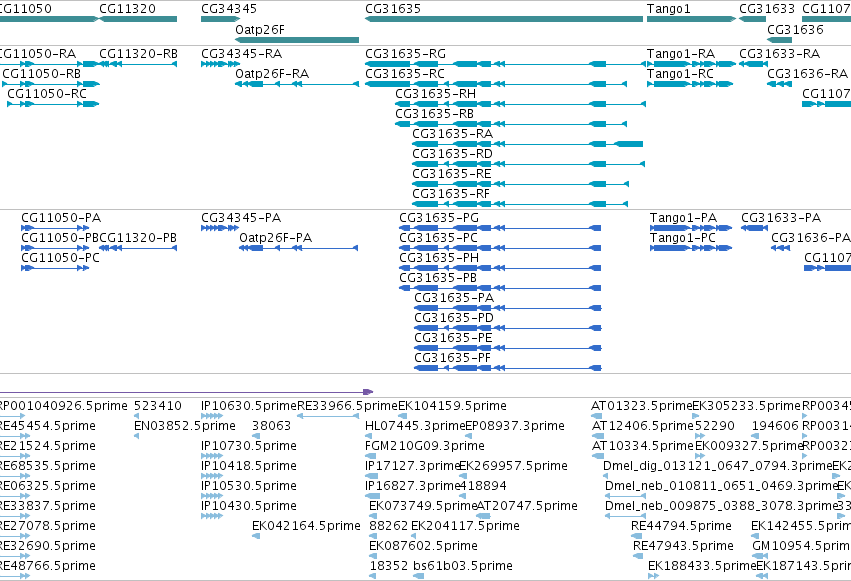Select EST label EK204117.5prime
The width and height of the screenshot is (851, 581).
465,526
